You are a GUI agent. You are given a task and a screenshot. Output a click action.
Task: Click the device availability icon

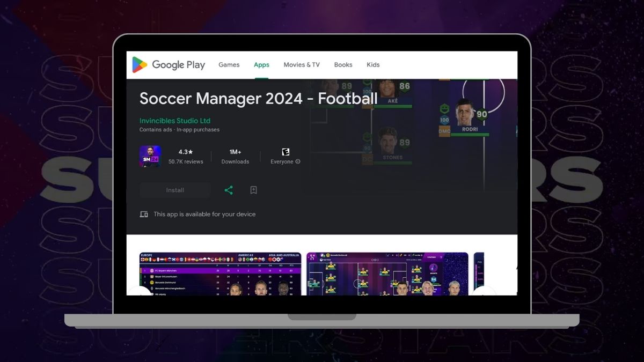[144, 215]
